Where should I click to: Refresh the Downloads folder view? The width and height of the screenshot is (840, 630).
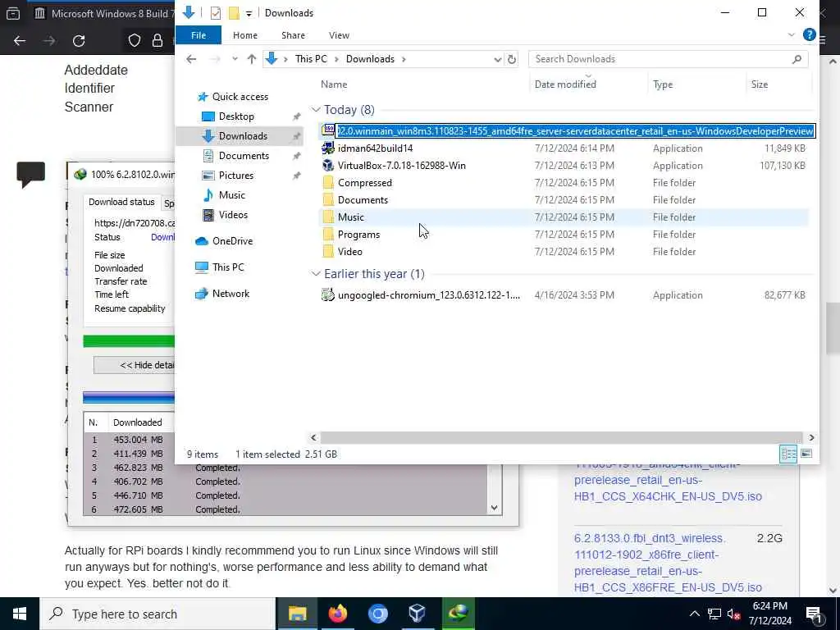[512, 59]
